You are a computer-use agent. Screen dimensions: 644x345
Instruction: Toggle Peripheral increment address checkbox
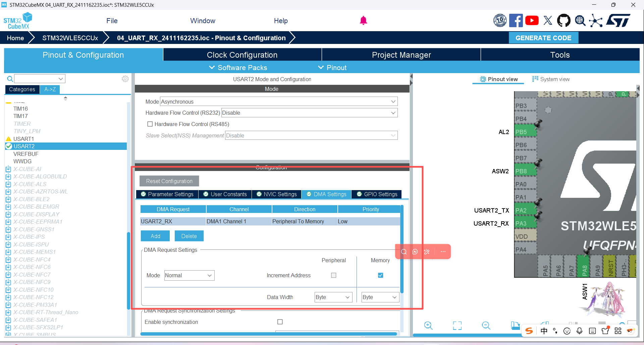coord(333,275)
